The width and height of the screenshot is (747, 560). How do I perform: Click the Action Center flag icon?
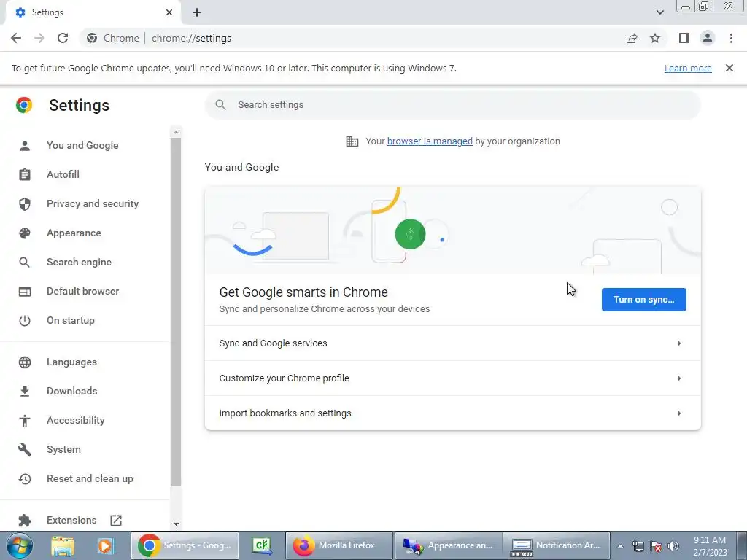click(x=656, y=546)
